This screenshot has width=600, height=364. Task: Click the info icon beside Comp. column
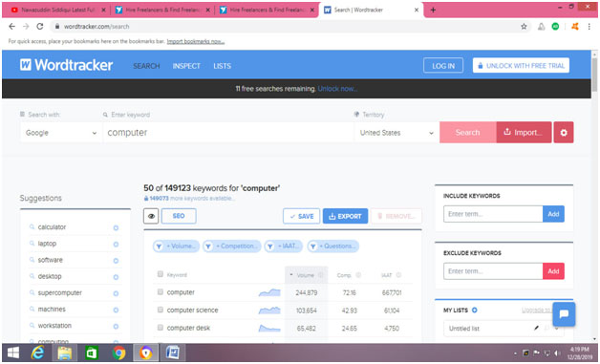coord(358,275)
